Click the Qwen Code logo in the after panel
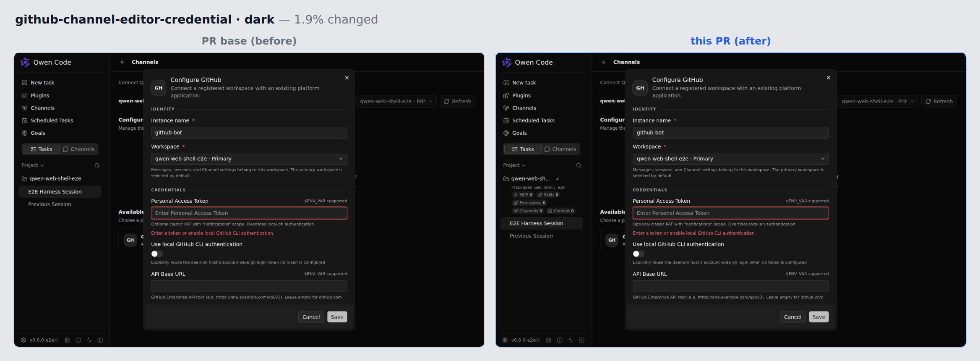 click(x=507, y=62)
